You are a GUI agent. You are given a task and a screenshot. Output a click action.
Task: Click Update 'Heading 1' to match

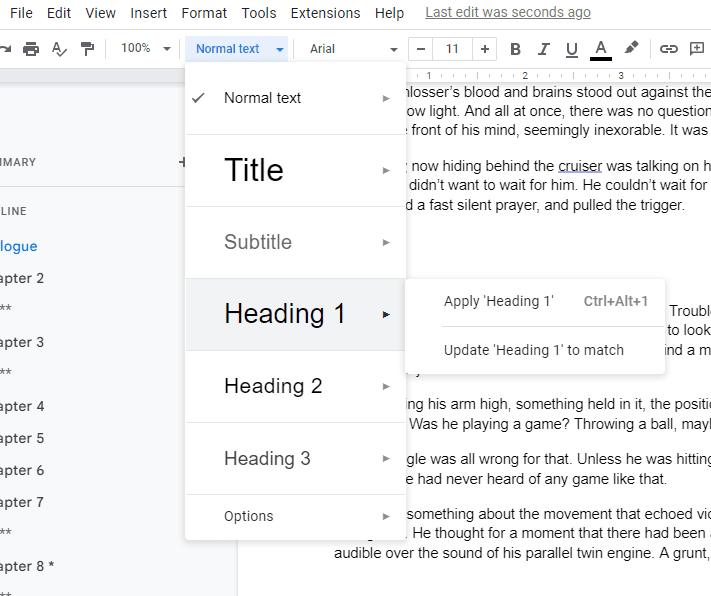pyautogui.click(x=535, y=350)
